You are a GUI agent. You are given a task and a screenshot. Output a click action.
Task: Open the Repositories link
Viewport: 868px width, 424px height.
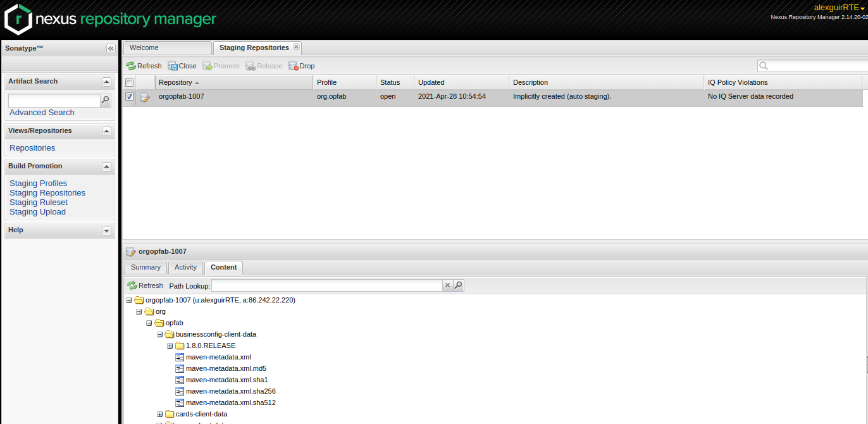click(32, 147)
